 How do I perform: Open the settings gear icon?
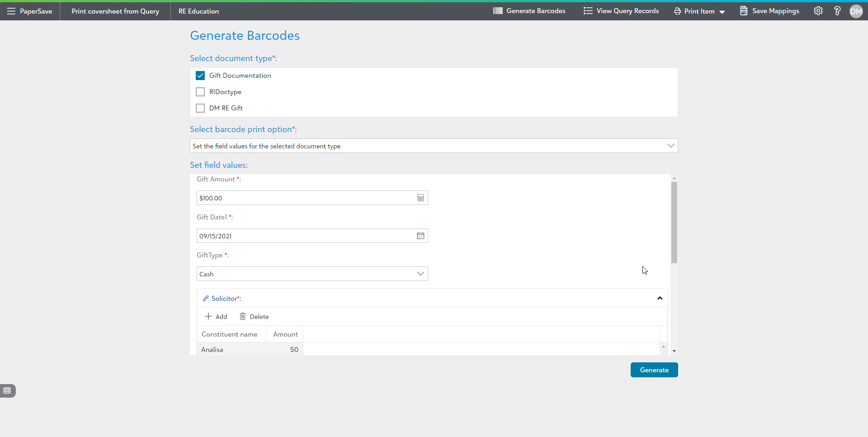click(818, 11)
